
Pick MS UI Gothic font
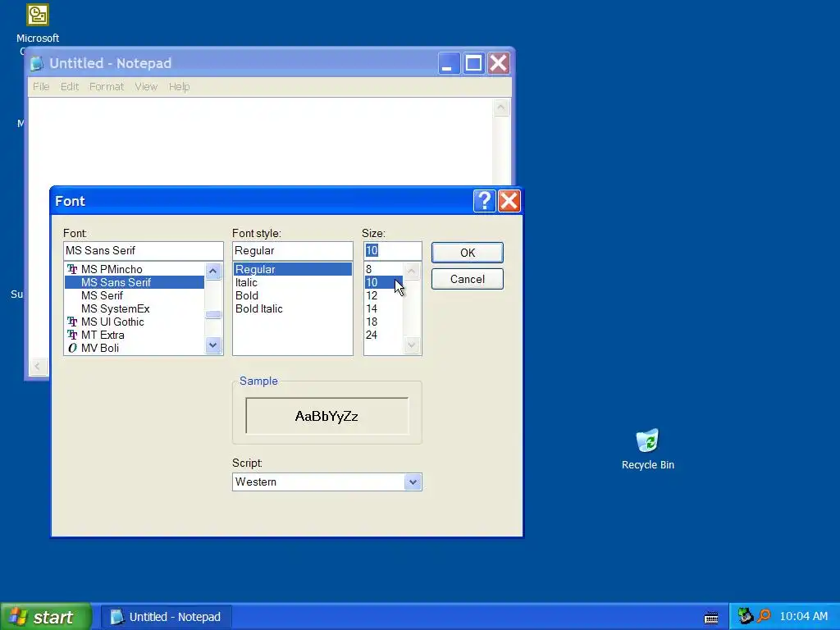134,322
